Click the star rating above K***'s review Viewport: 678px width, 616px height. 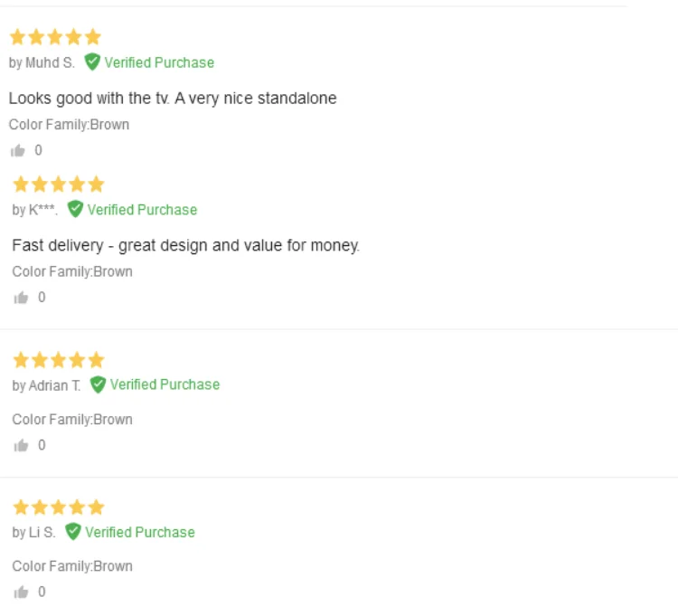point(58,185)
